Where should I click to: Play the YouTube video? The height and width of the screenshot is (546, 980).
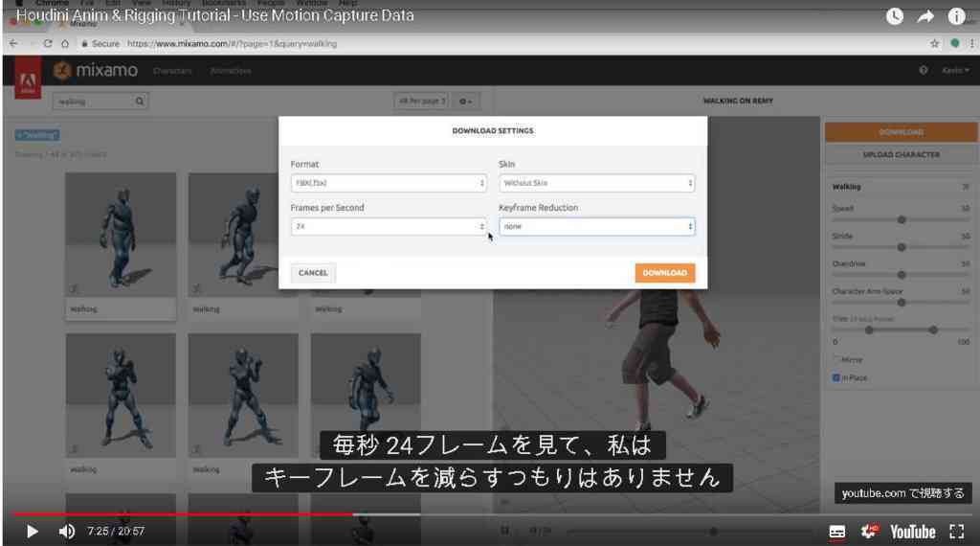pyautogui.click(x=32, y=532)
